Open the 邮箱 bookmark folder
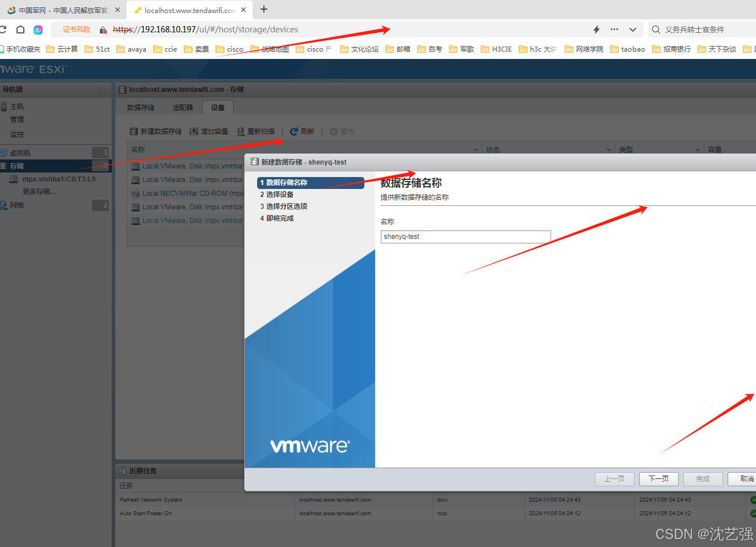The height and width of the screenshot is (547, 756). 398,49
